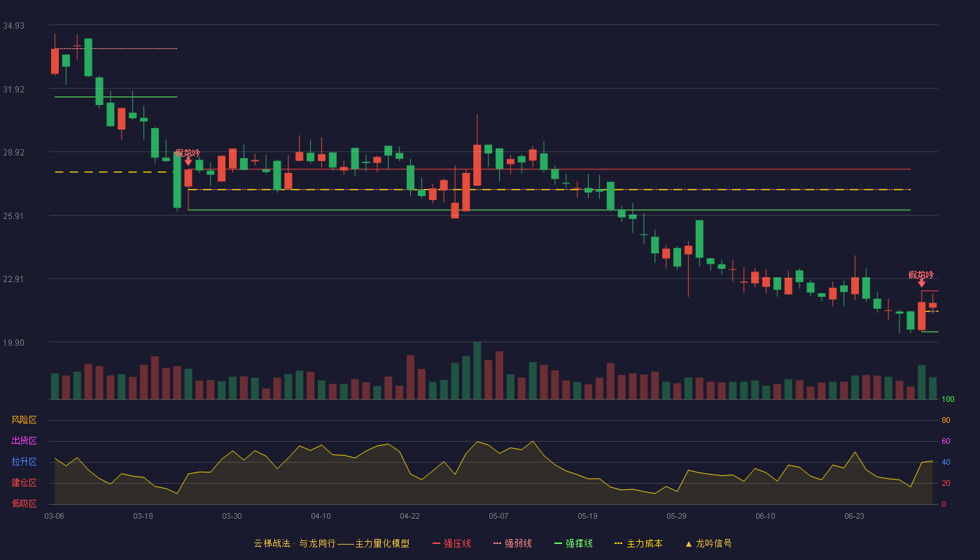The width and height of the screenshot is (980, 560).
Task: Click the 06-23 date label
Action: [x=854, y=516]
